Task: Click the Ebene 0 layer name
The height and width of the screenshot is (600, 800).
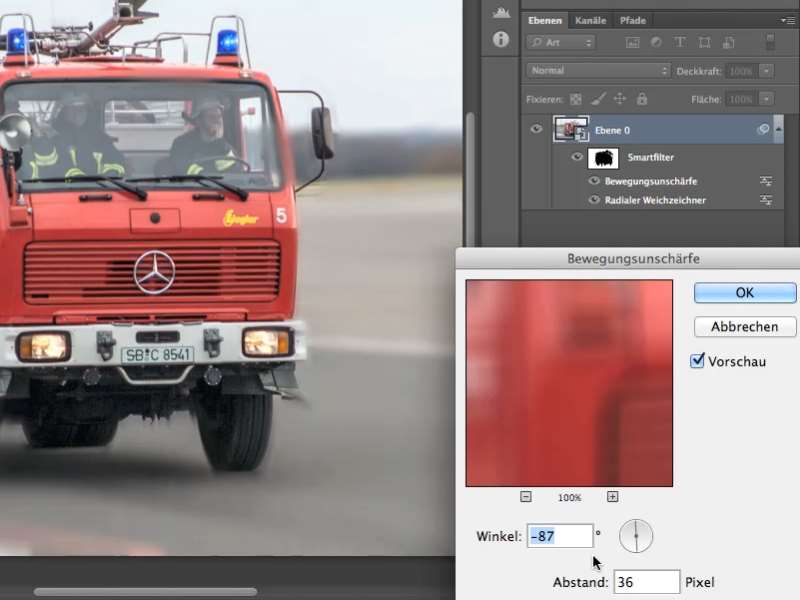Action: [x=612, y=130]
